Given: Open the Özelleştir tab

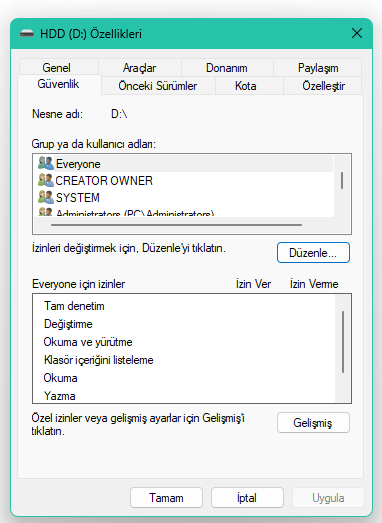Looking at the screenshot, I should 323,86.
